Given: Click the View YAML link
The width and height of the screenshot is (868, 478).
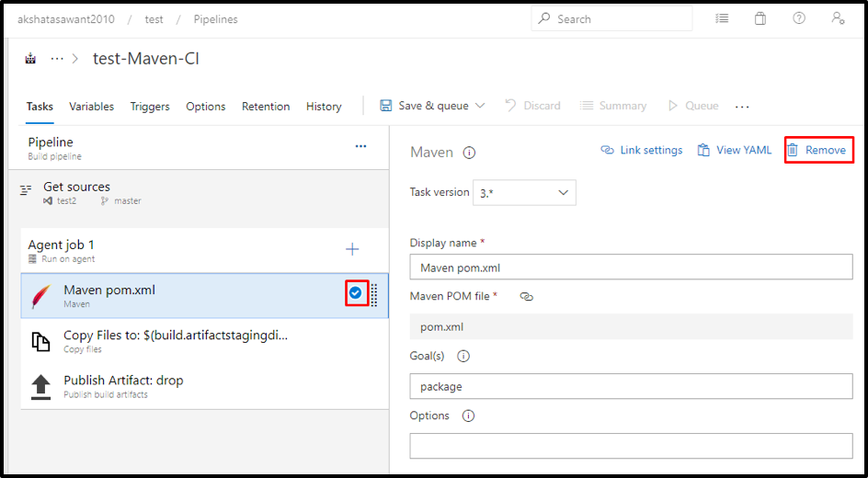Looking at the screenshot, I should 735,150.
